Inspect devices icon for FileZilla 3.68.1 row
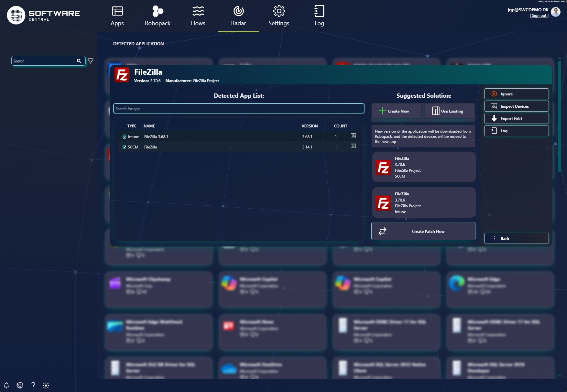Image resolution: width=567 pixels, height=392 pixels. [x=354, y=136]
